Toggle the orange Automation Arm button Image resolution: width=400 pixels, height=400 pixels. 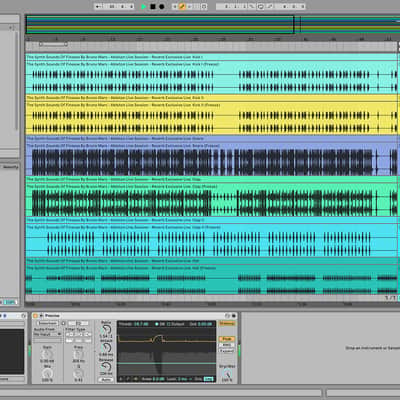pyautogui.click(x=182, y=6)
